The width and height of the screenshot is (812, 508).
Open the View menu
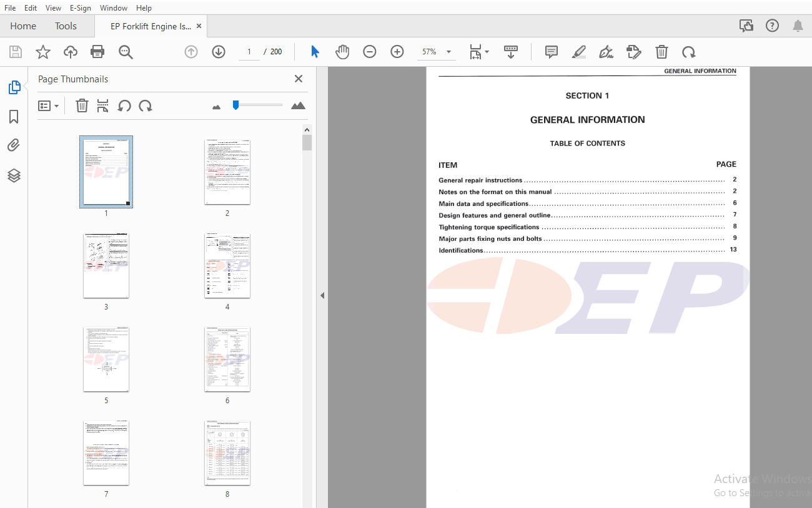coord(54,8)
